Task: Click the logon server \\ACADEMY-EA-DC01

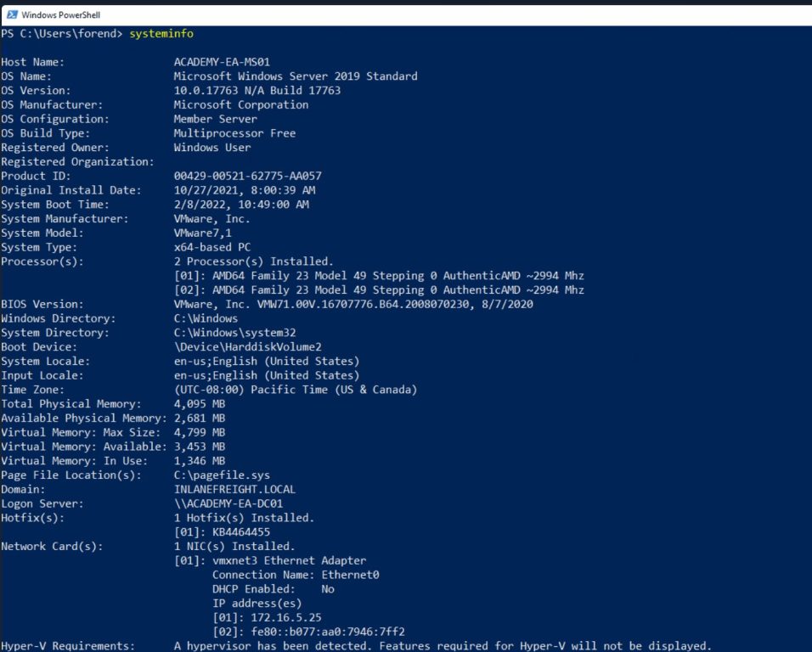Action: tap(228, 503)
